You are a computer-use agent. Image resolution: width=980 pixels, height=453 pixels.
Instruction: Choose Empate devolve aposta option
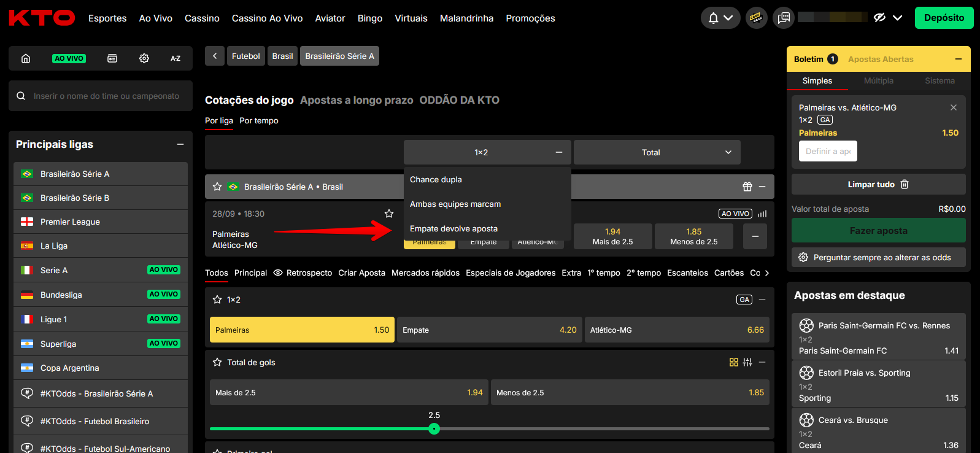click(x=487, y=228)
